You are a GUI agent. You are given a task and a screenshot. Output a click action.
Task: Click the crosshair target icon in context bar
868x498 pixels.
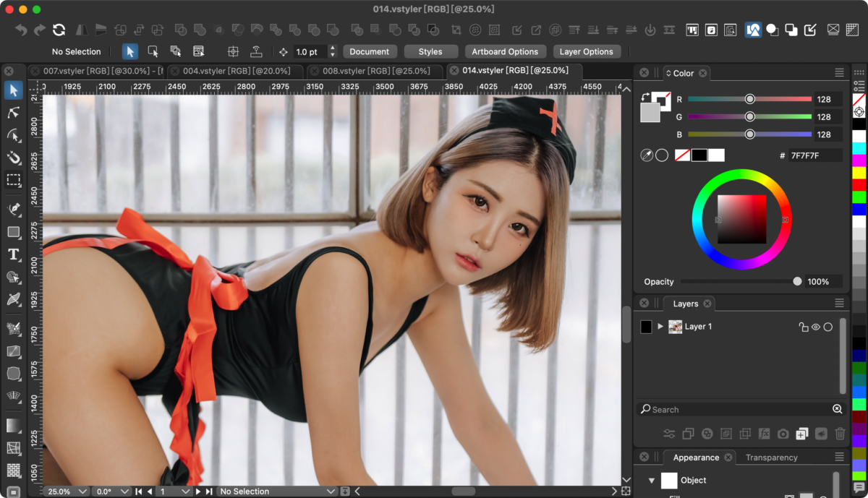pyautogui.click(x=233, y=51)
